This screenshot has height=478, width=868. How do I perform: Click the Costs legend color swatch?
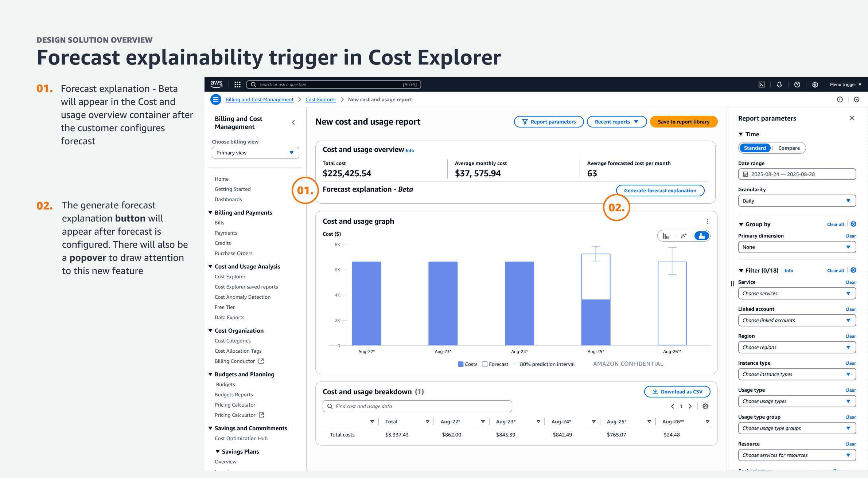tap(461, 364)
